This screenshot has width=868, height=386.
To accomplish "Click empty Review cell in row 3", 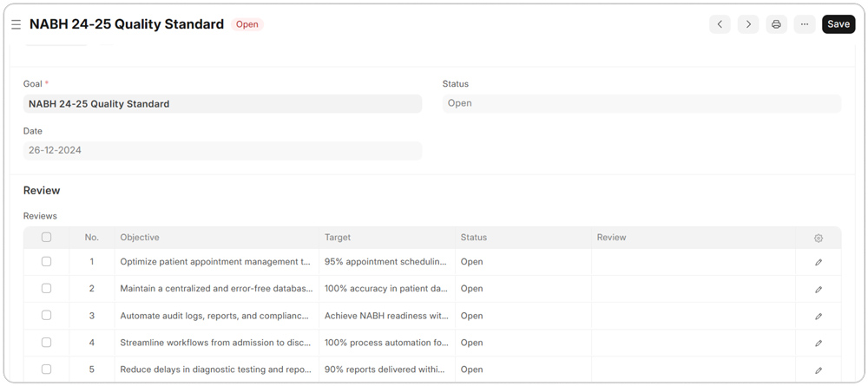I will point(694,316).
